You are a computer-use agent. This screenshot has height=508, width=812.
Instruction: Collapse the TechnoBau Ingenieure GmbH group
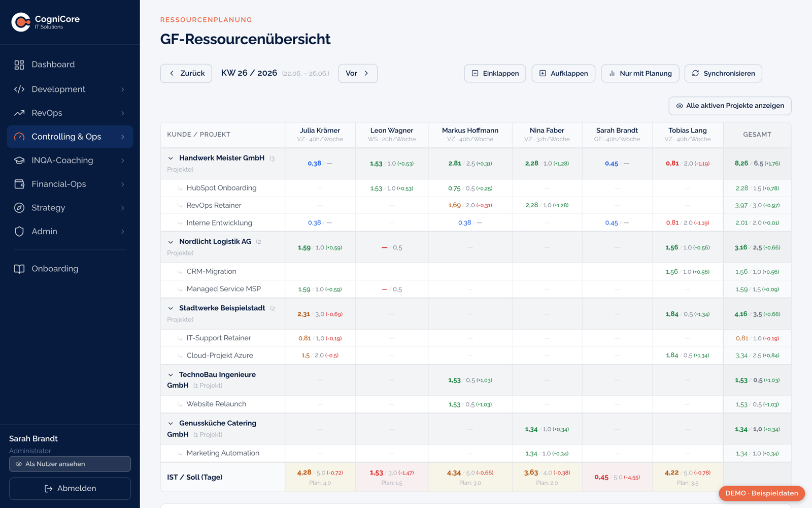coord(171,375)
